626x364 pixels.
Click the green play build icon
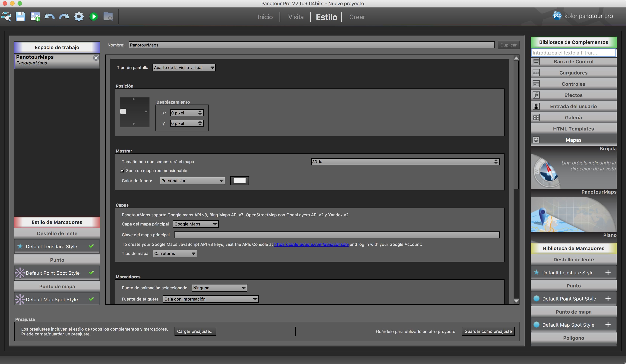[94, 17]
